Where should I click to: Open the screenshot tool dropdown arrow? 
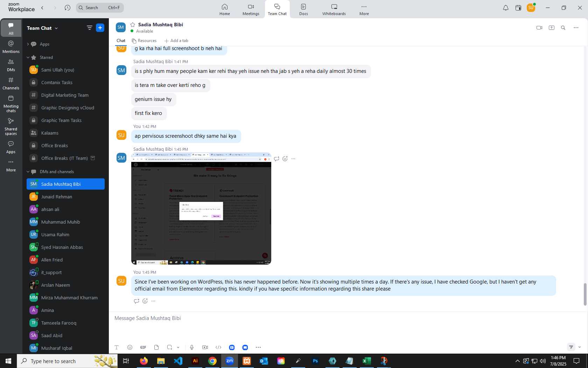(178, 347)
